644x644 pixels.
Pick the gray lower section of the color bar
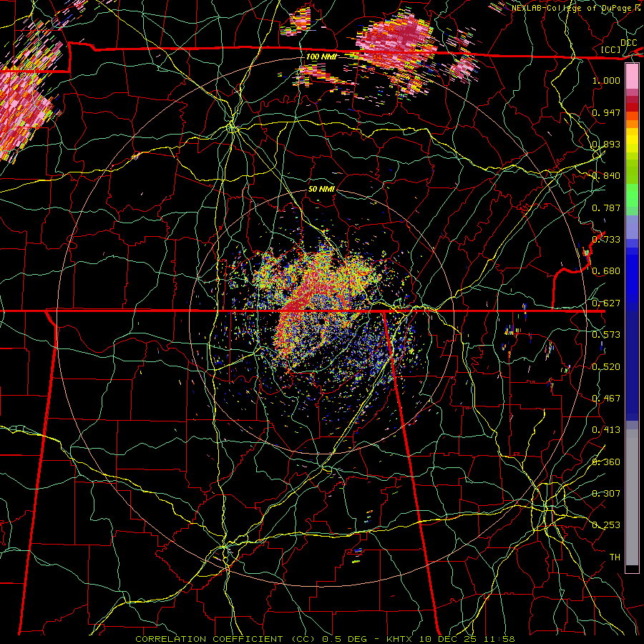coord(632,497)
